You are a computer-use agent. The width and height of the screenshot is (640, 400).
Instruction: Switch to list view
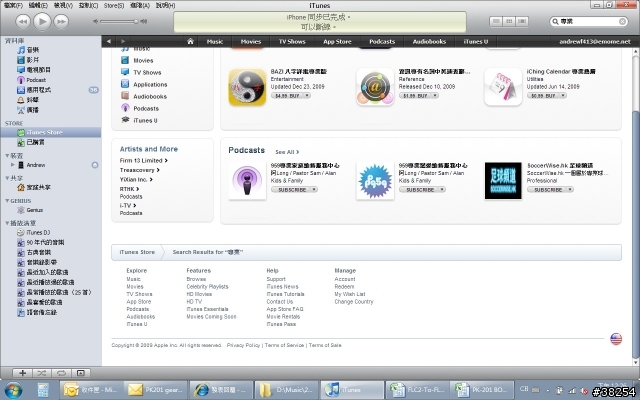(496, 21)
